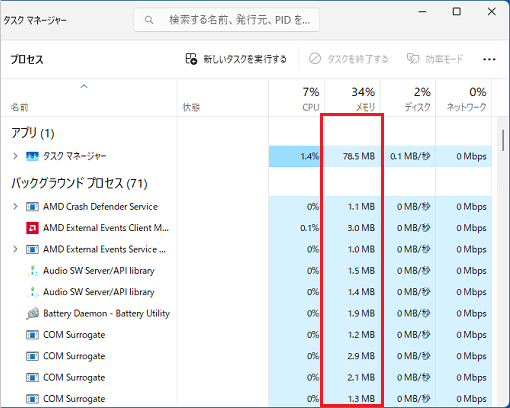
Task: Run new task (新しいタスクを実行する)
Action: [x=236, y=59]
